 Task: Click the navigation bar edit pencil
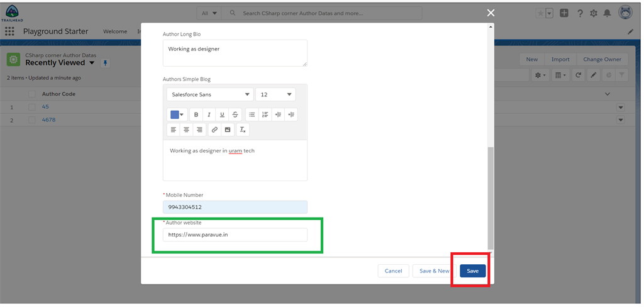(x=630, y=31)
